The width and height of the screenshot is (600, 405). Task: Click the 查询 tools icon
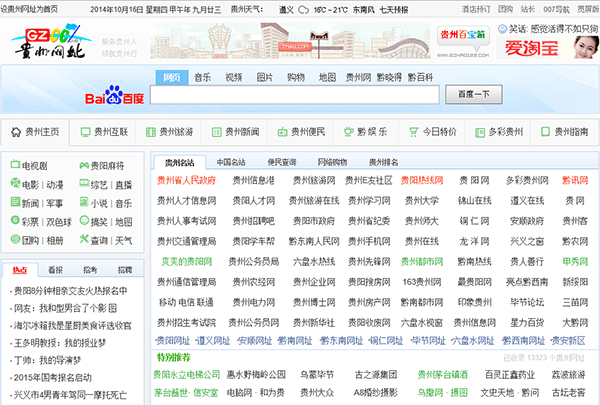pos(82,240)
